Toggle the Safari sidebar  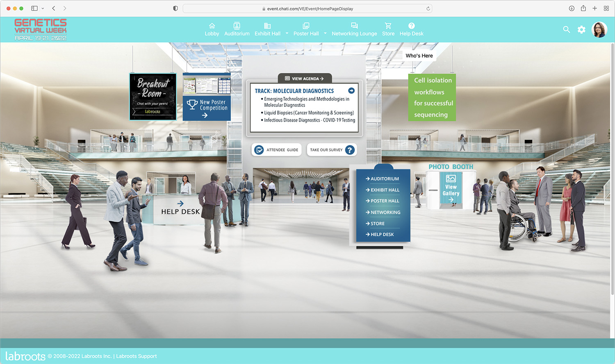tap(34, 8)
